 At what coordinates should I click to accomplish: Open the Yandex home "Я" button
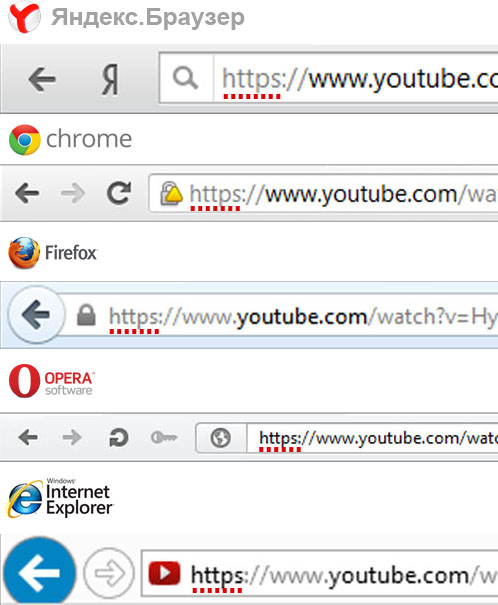point(111,79)
